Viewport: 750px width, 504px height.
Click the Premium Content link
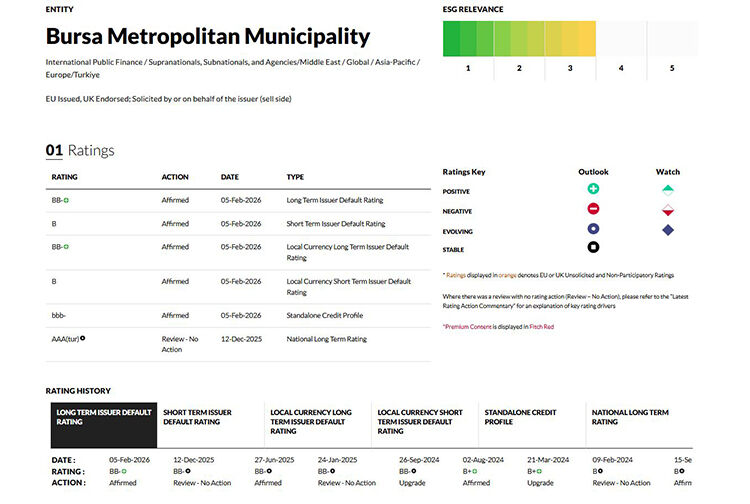click(468, 327)
